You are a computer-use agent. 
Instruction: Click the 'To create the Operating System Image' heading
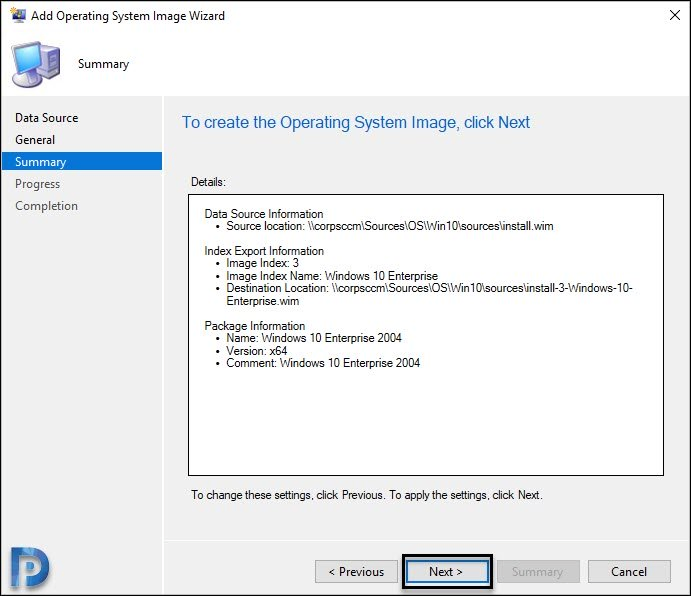356,122
